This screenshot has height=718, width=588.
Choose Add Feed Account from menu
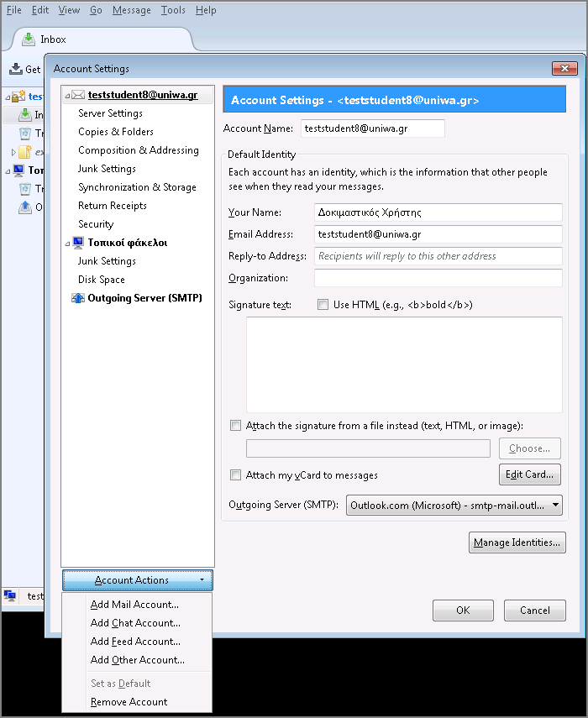tap(137, 641)
